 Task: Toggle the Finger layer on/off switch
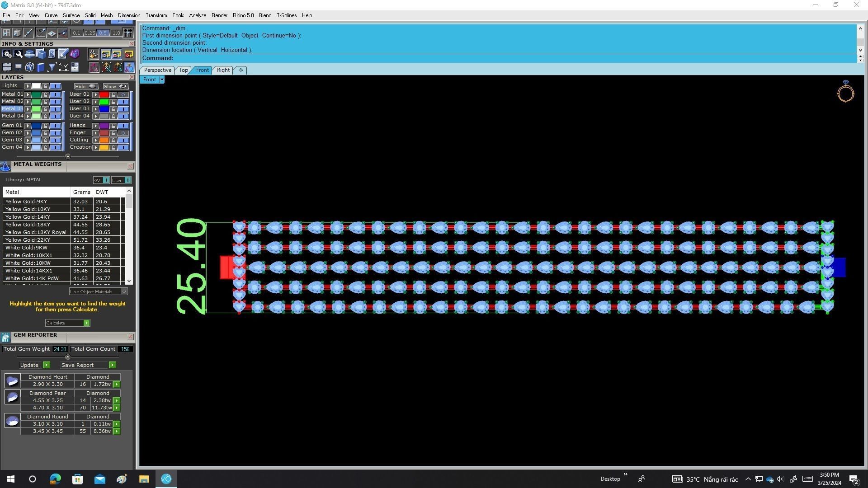pyautogui.click(x=123, y=133)
